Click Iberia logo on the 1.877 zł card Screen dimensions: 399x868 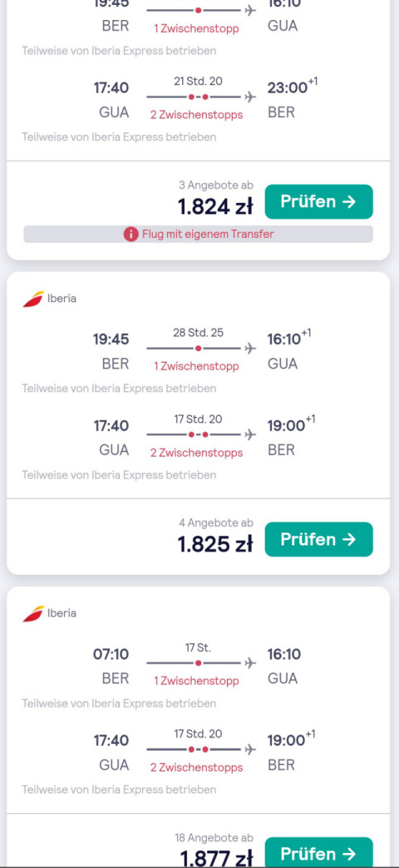click(33, 613)
